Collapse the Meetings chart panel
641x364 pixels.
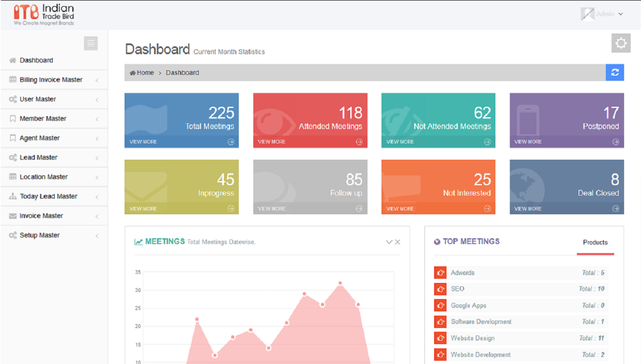[389, 242]
